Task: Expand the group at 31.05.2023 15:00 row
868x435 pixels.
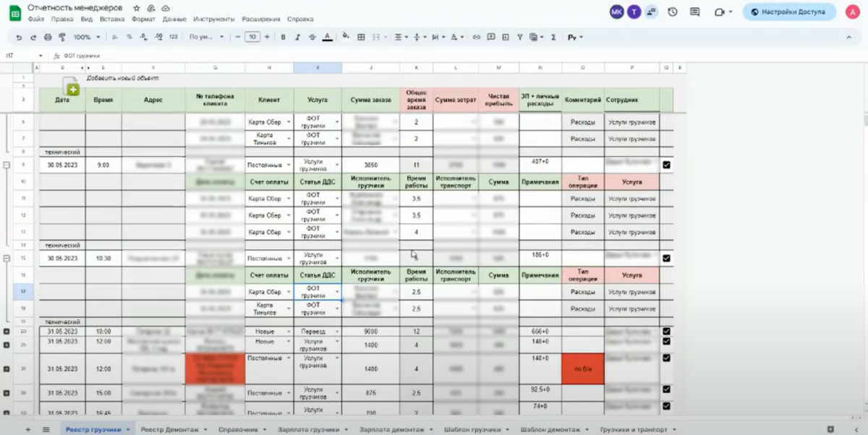Action: (x=7, y=393)
